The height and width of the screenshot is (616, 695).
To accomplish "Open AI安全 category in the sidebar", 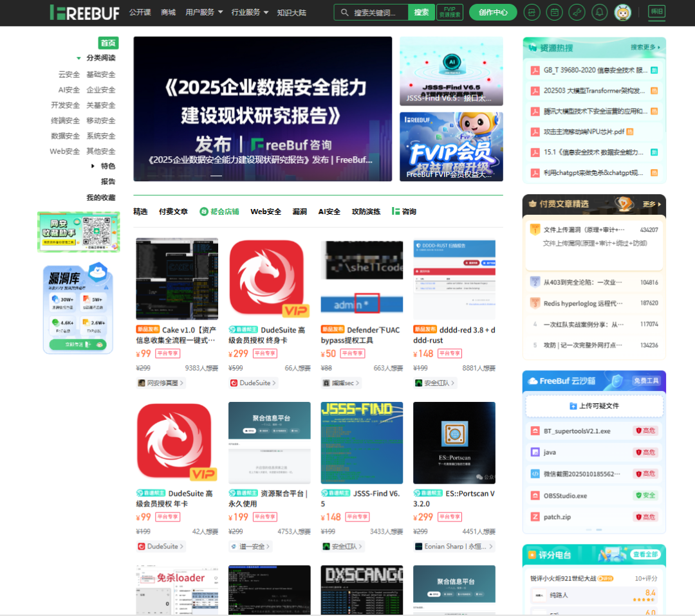I will point(69,90).
